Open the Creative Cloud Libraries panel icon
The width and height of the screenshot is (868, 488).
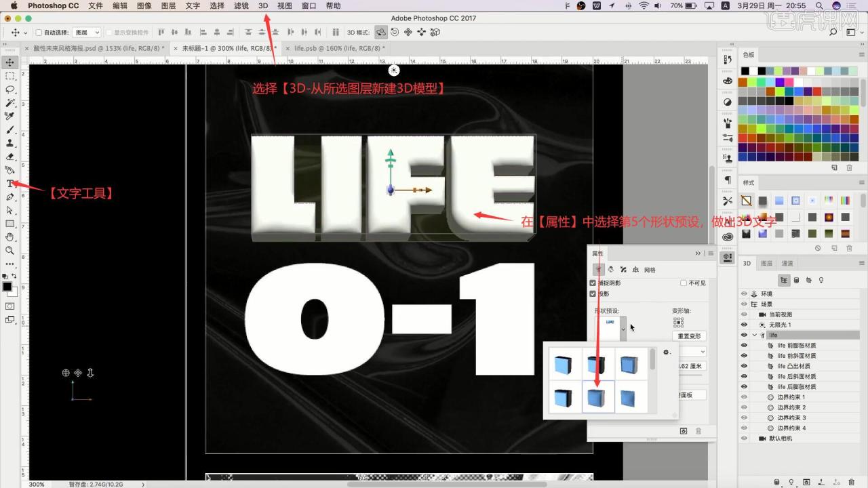coord(728,237)
